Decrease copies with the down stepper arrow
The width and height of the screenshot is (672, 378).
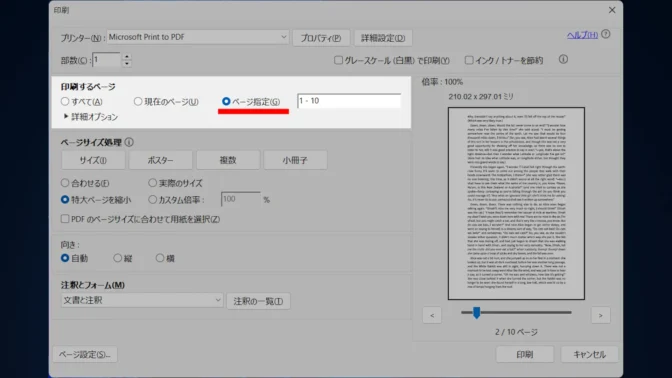pos(126,63)
